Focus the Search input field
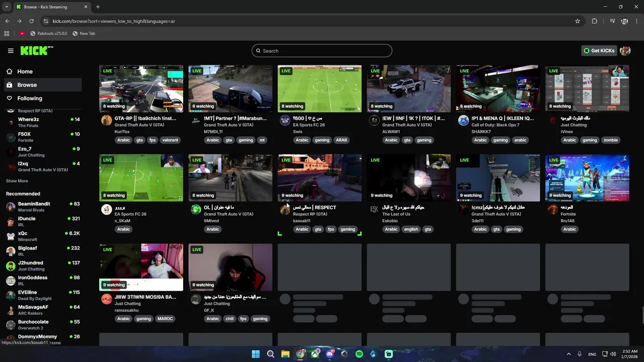 tap(322, 51)
